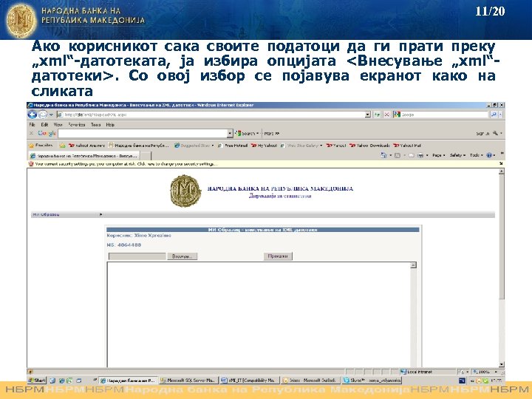Click page scrollbar down arrow
532x399 pixels.
click(x=502, y=364)
